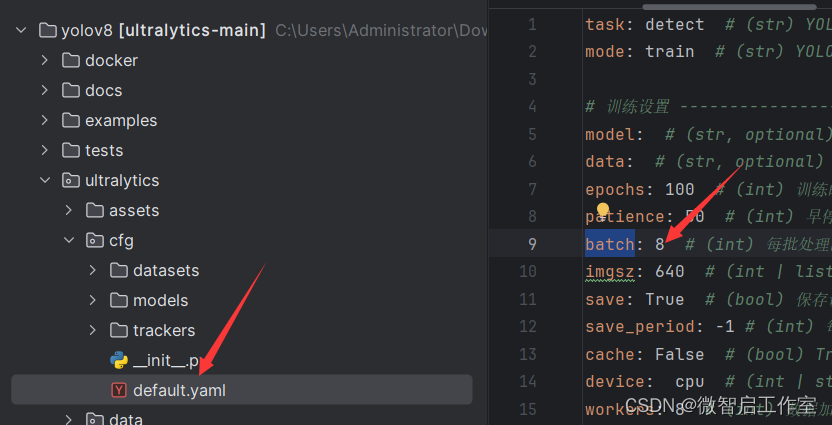Click the ultralytics package folder icon

[71, 180]
